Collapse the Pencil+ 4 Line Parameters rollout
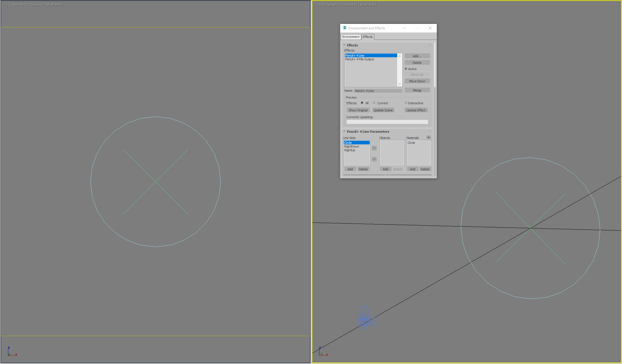The height and width of the screenshot is (364, 622). pyautogui.click(x=344, y=131)
